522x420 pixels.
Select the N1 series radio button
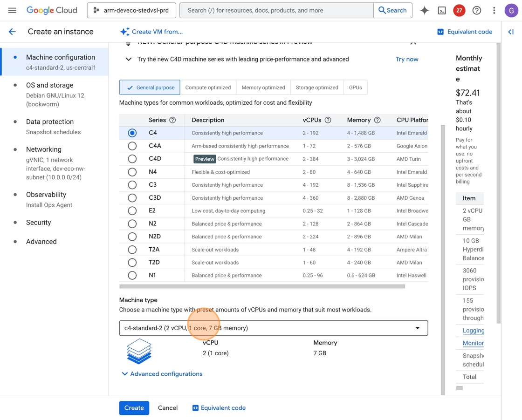[132, 275]
